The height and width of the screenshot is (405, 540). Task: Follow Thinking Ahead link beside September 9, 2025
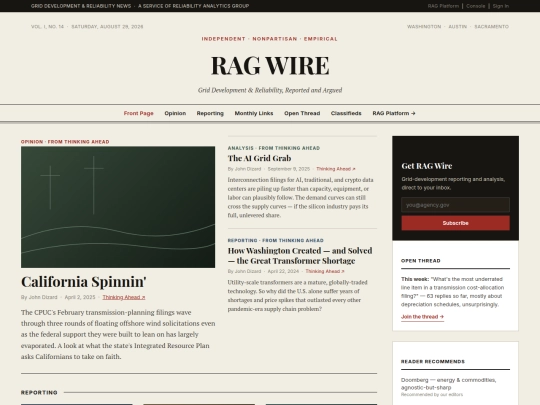pyautogui.click(x=336, y=169)
